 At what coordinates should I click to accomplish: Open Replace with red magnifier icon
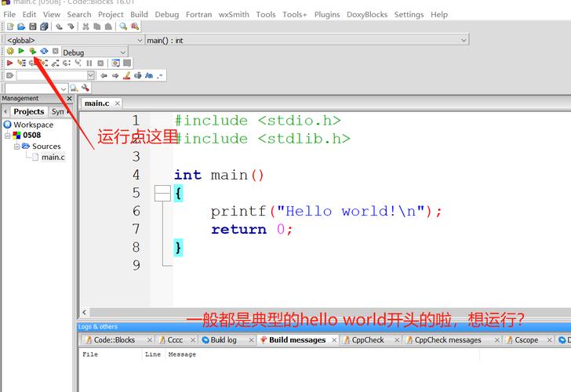135,27
